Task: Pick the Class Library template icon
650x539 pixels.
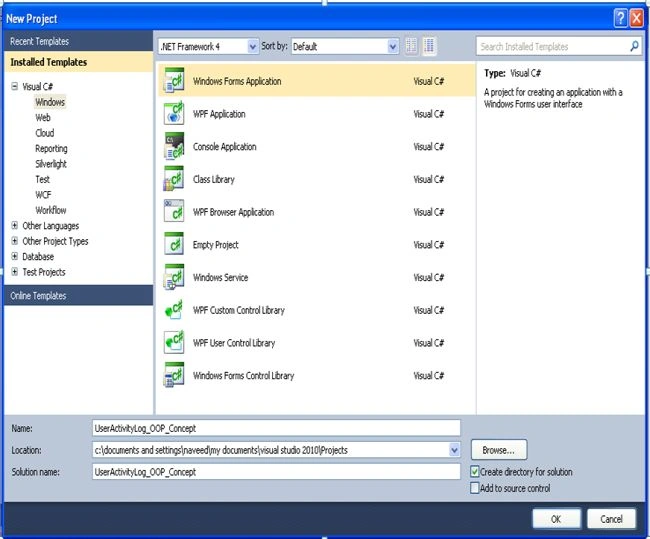Action: pos(174,179)
